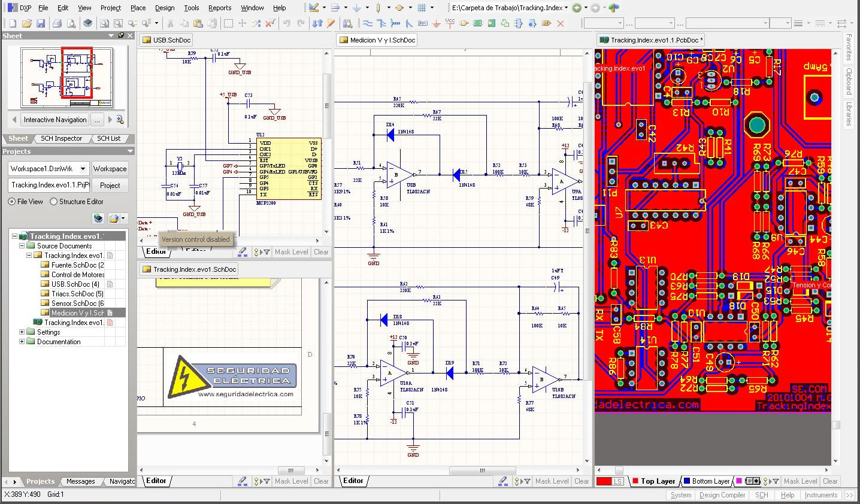Select the Structure Editor radio button
The width and height of the screenshot is (860, 504).
pyautogui.click(x=54, y=202)
